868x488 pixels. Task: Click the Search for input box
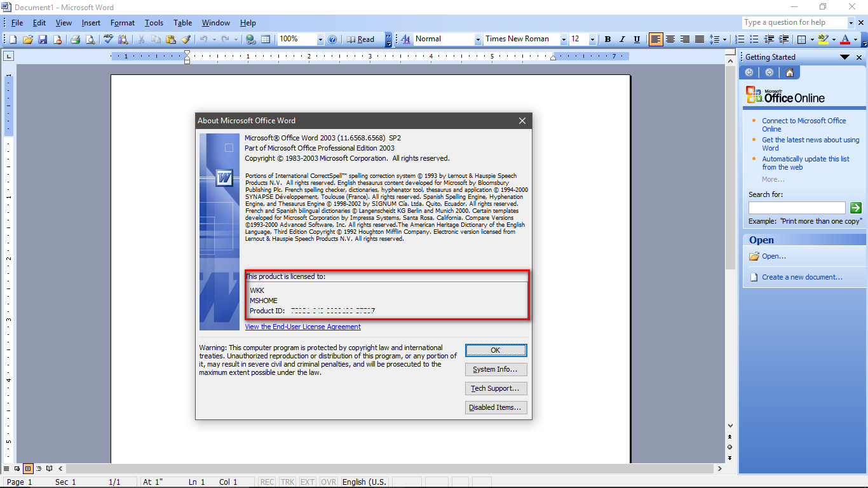pyautogui.click(x=797, y=208)
